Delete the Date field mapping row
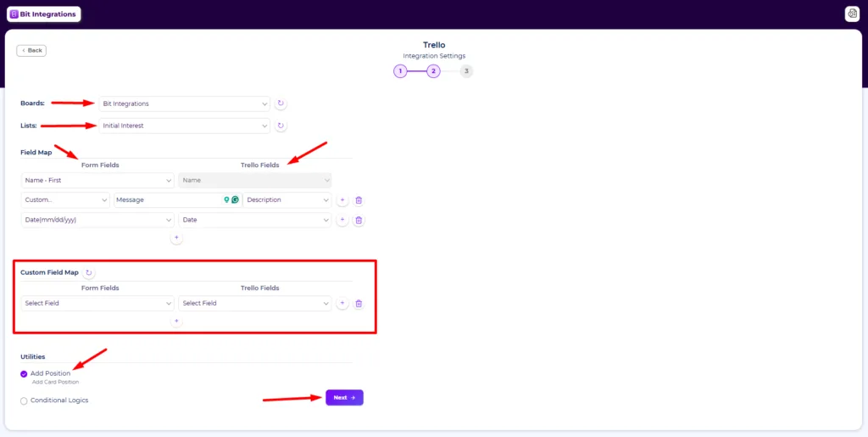 tap(359, 220)
